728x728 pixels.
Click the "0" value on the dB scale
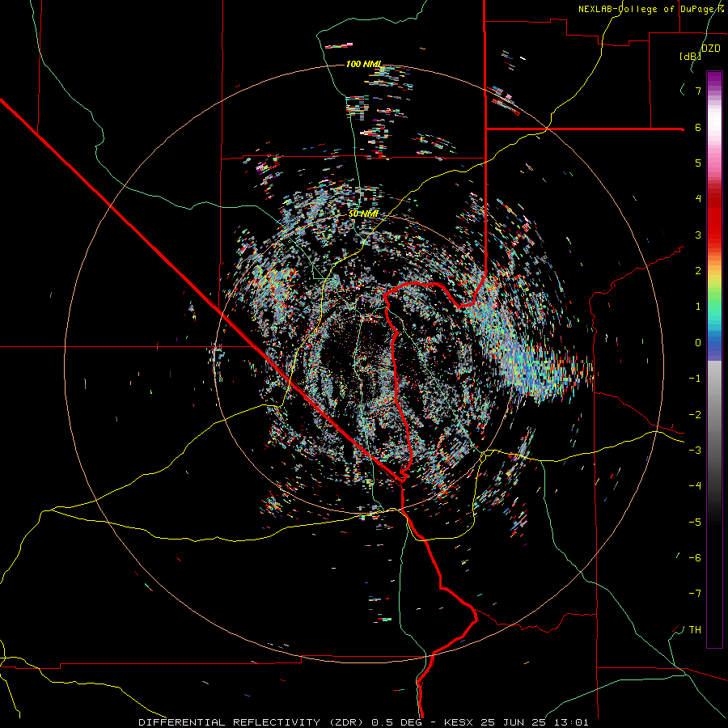[x=697, y=343]
